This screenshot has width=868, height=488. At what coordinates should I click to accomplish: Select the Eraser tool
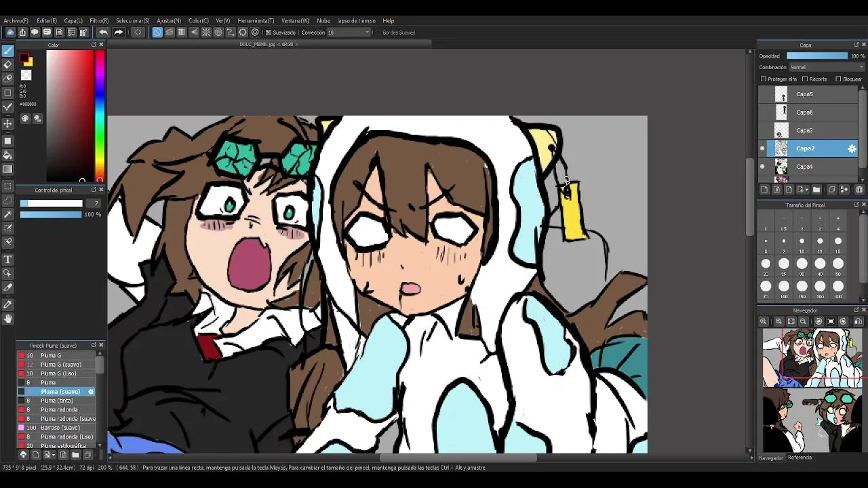8,65
